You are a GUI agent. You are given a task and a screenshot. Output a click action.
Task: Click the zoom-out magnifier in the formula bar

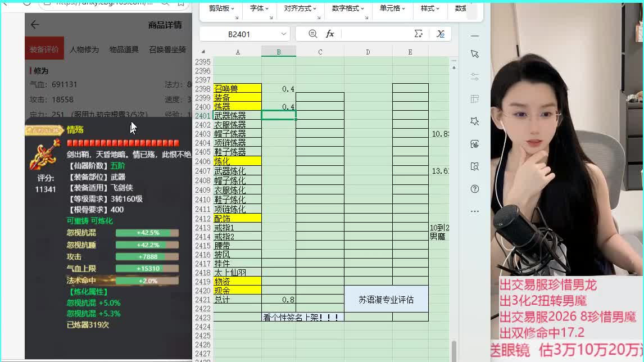pyautogui.click(x=312, y=34)
